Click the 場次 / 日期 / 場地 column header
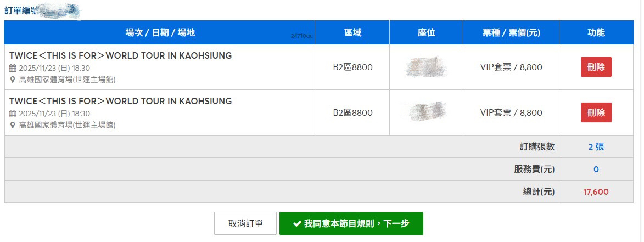The width and height of the screenshot is (644, 242). click(160, 32)
